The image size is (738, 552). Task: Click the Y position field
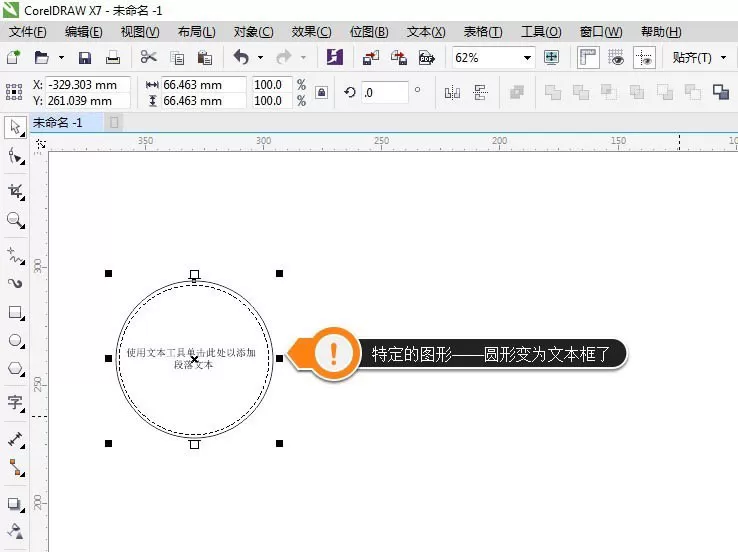point(88,101)
